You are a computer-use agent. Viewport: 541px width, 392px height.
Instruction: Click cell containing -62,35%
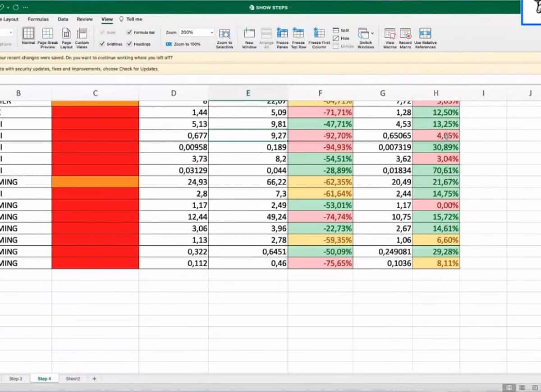320,182
